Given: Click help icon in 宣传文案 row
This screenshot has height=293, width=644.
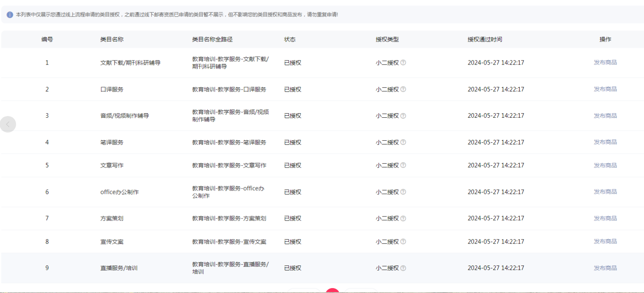Looking at the screenshot, I should 403,242.
